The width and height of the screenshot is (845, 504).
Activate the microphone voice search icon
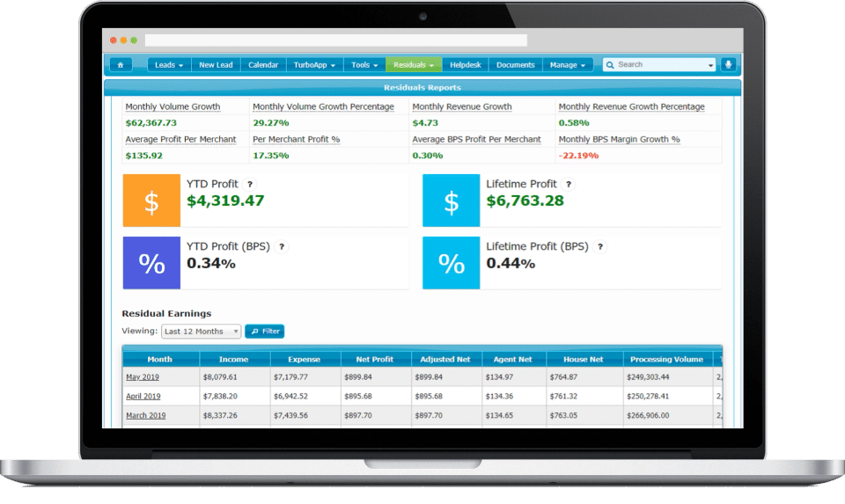tap(728, 64)
